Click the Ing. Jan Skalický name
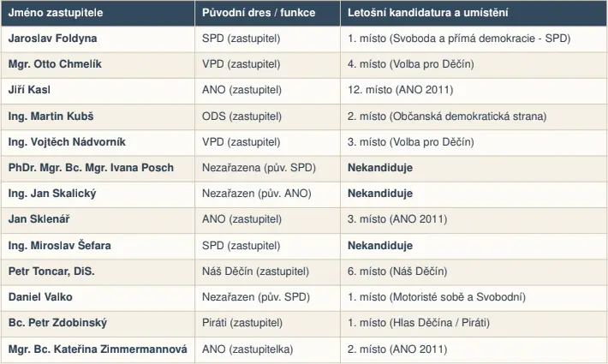The height and width of the screenshot is (364, 608). tap(52, 194)
